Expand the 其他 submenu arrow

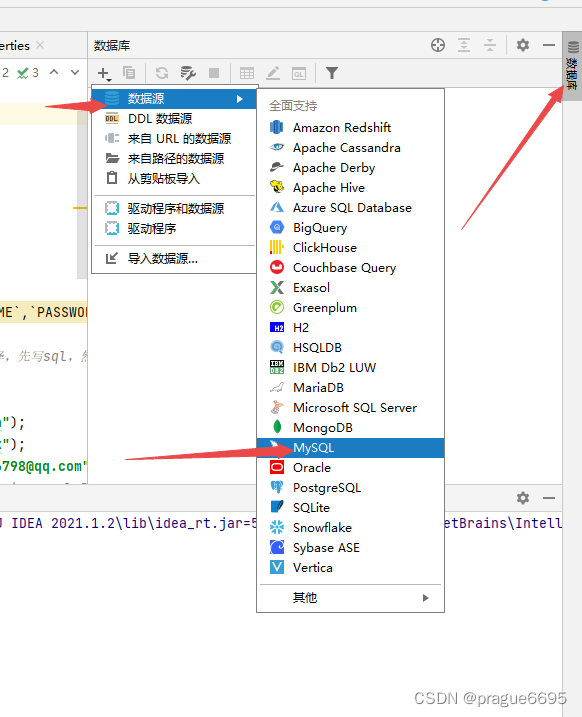426,598
